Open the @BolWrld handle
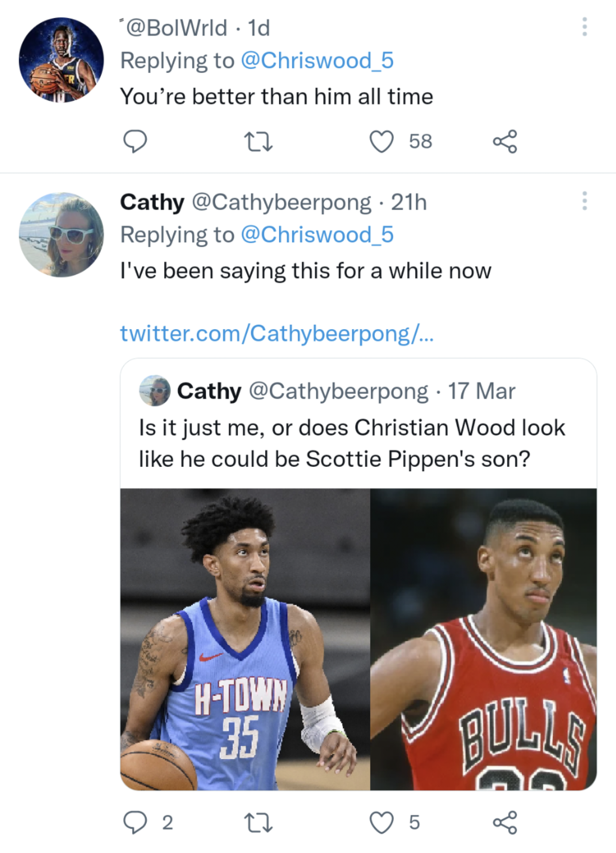Viewport: 616px width, 853px height. (x=176, y=28)
